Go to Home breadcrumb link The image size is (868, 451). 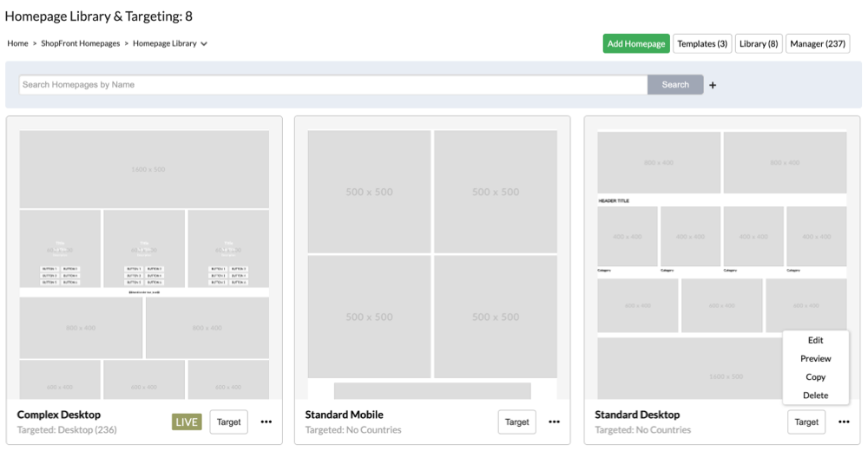[x=17, y=43]
